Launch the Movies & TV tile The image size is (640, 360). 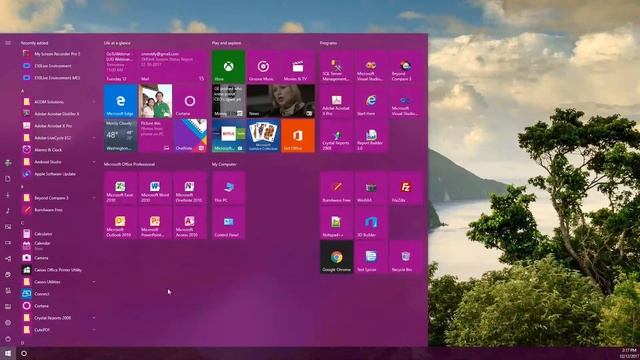coord(298,67)
